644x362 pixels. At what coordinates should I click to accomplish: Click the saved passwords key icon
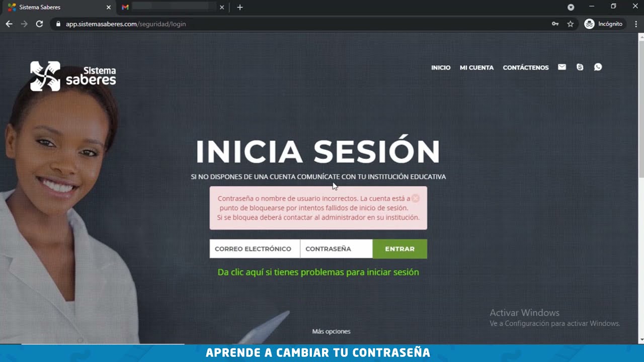point(555,24)
